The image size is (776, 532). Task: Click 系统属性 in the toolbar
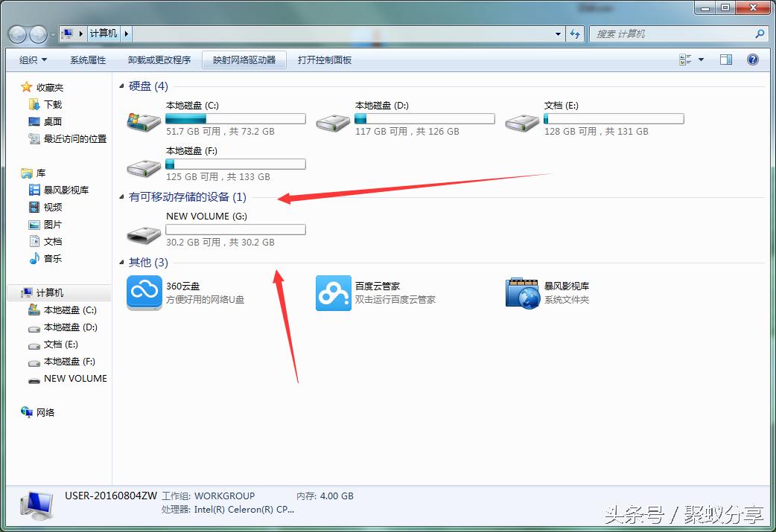coord(88,60)
